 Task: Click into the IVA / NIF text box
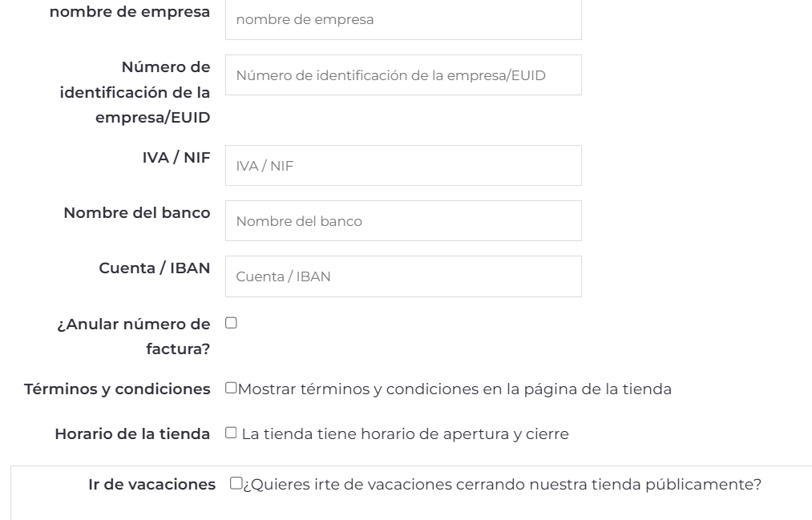[x=403, y=166]
